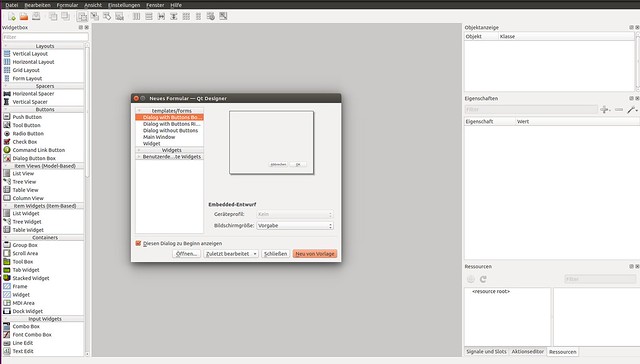Click the open file folder icon

point(24,16)
